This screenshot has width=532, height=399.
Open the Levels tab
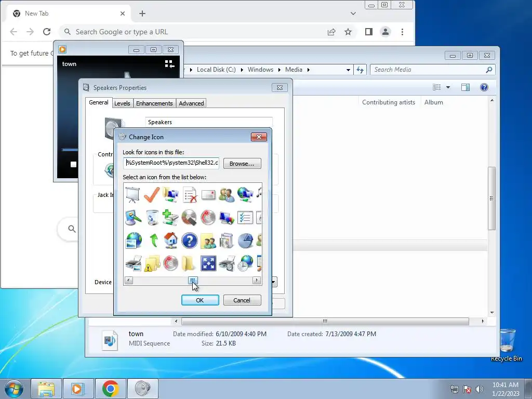pos(122,103)
